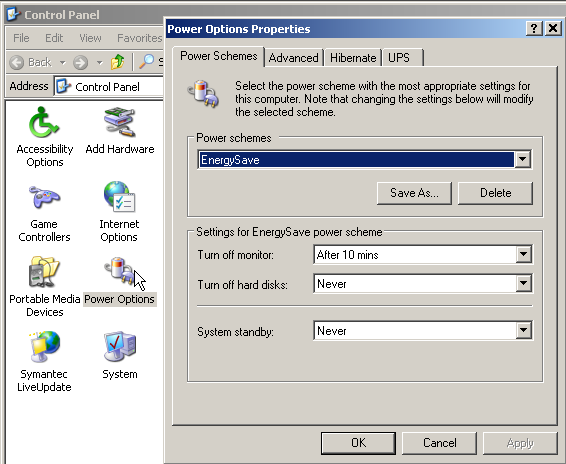
Task: Open Add Hardware icon in Control Panel
Action: (x=119, y=122)
